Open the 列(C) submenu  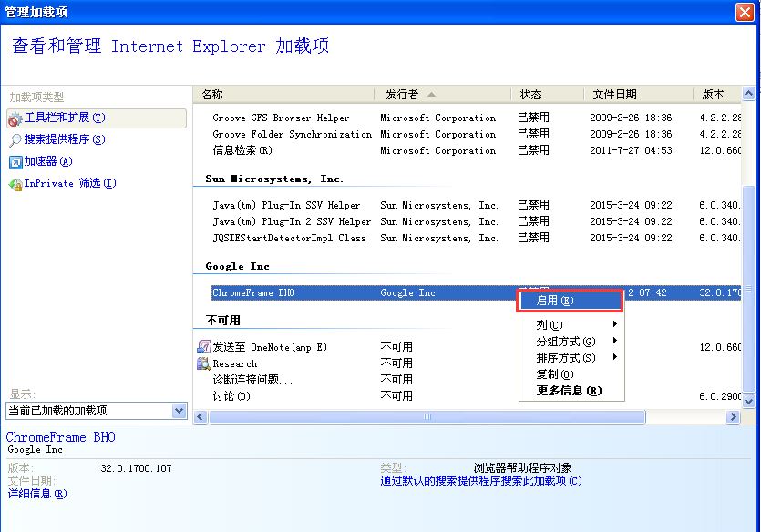click(x=571, y=324)
